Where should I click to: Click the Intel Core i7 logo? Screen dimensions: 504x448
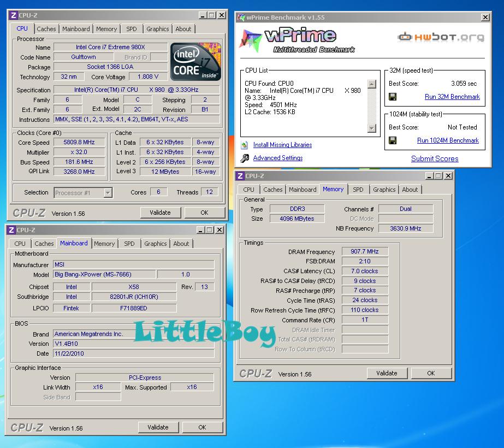[195, 62]
